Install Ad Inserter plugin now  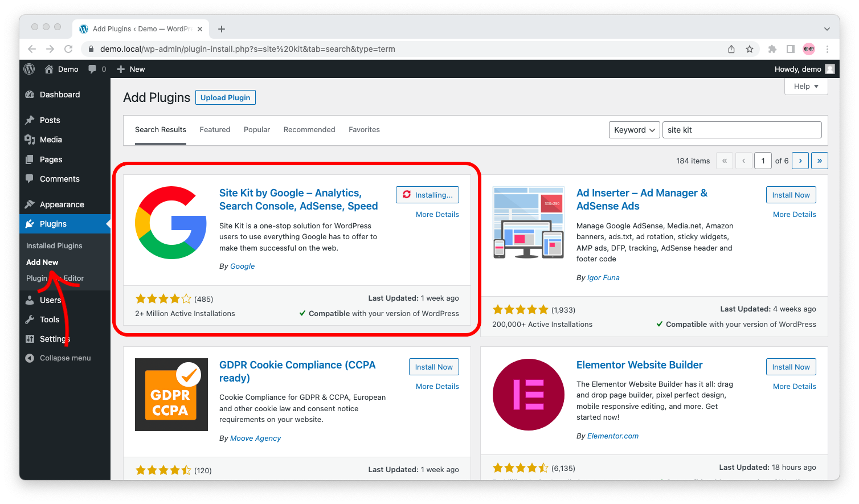pos(791,195)
